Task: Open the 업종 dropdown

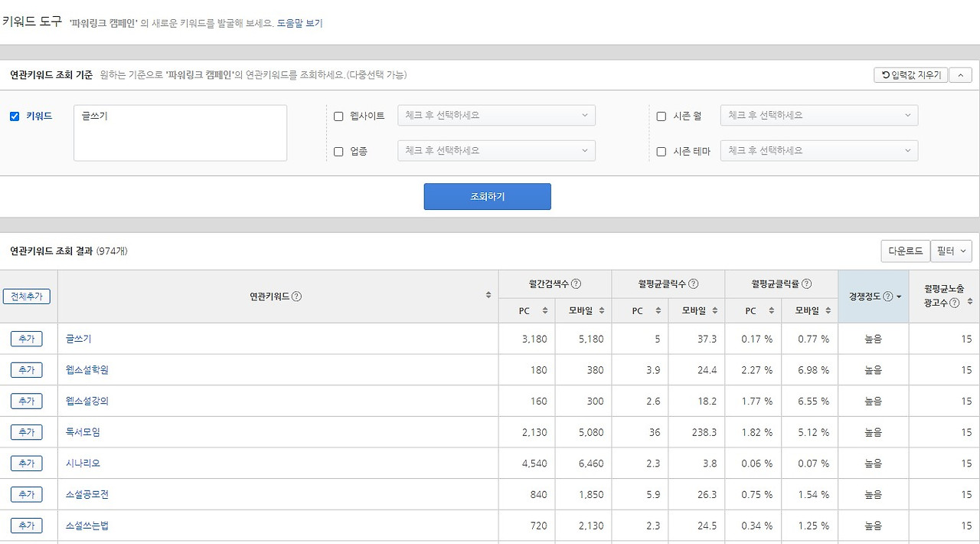Action: [x=496, y=151]
